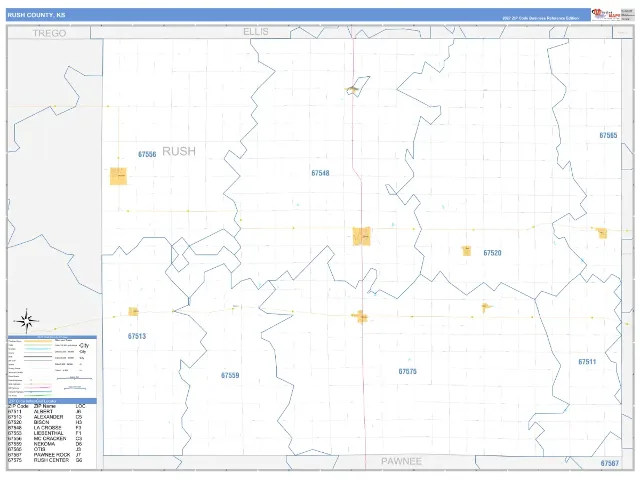The height and width of the screenshot is (480, 640).
Task: Click MC CRACKEN in the ZIP index table
Action: (x=50, y=438)
